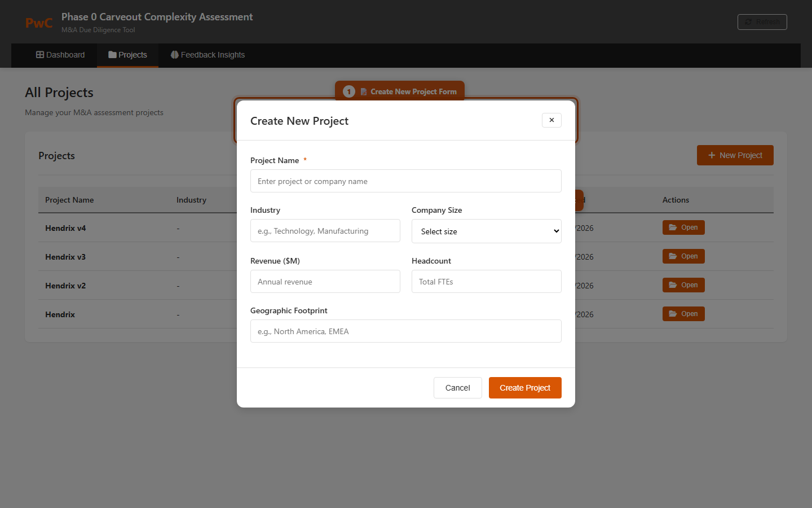
Task: Click the Geographic Footprint input field
Action: [x=405, y=331]
